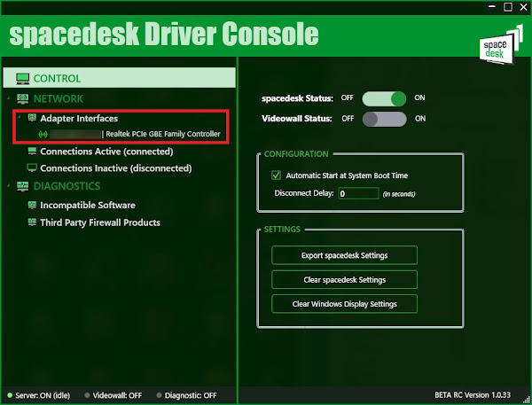Click the Adapter Interfaces icon
The width and height of the screenshot is (532, 405).
(x=32, y=118)
